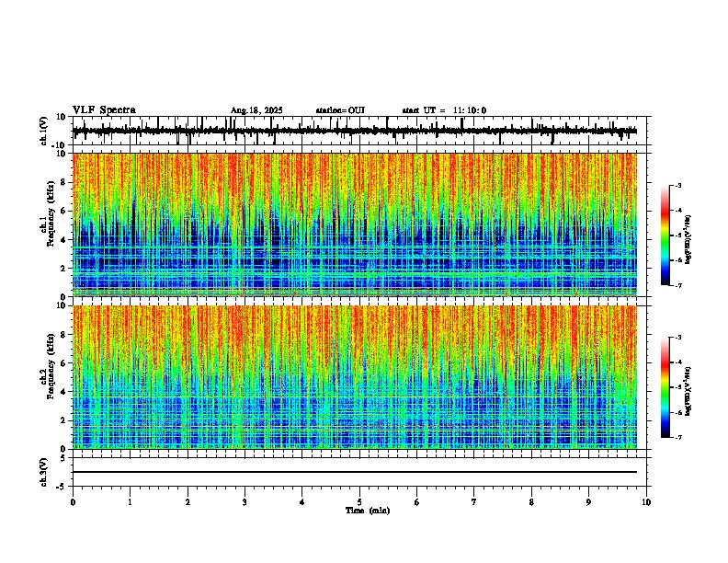Click the ch.2 spectrogram plot
This screenshot has width=728, height=563.
coord(355,377)
